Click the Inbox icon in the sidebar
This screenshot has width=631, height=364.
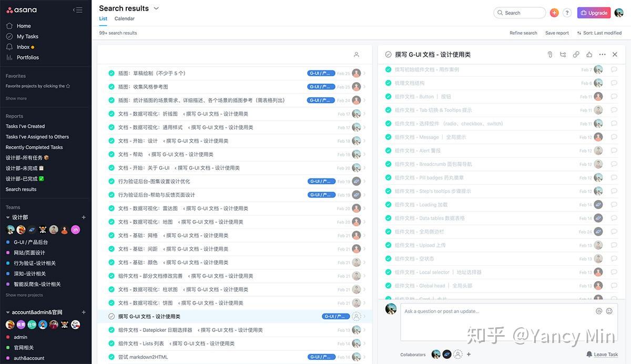point(9,47)
